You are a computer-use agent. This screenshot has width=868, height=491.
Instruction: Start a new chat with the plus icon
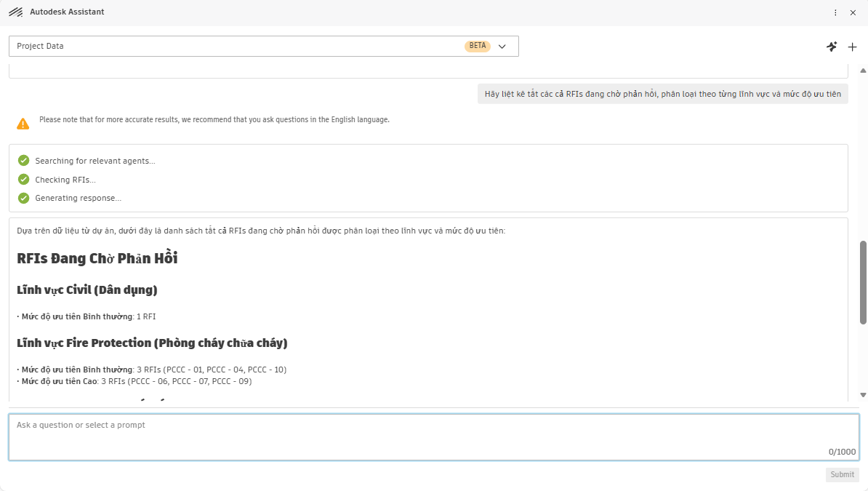pyautogui.click(x=853, y=47)
